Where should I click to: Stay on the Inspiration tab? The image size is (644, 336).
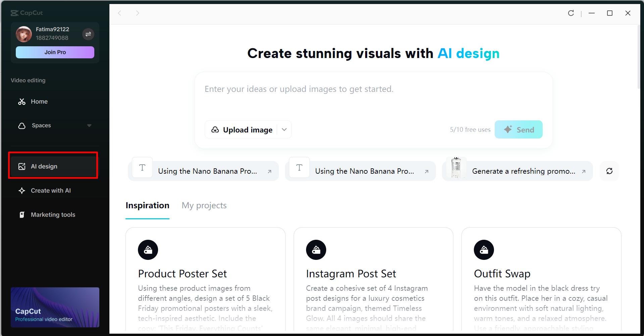[147, 205]
